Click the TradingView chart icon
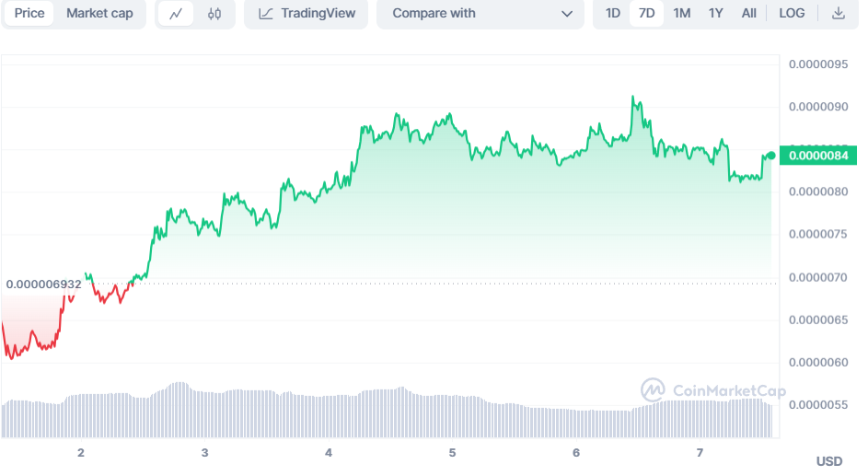This screenshot has width=868, height=476. [266, 14]
